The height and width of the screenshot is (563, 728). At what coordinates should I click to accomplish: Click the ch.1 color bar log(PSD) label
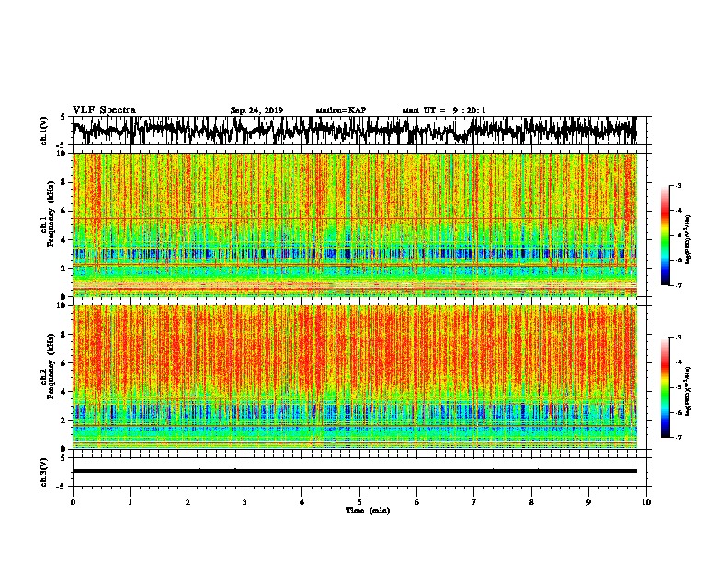point(688,239)
